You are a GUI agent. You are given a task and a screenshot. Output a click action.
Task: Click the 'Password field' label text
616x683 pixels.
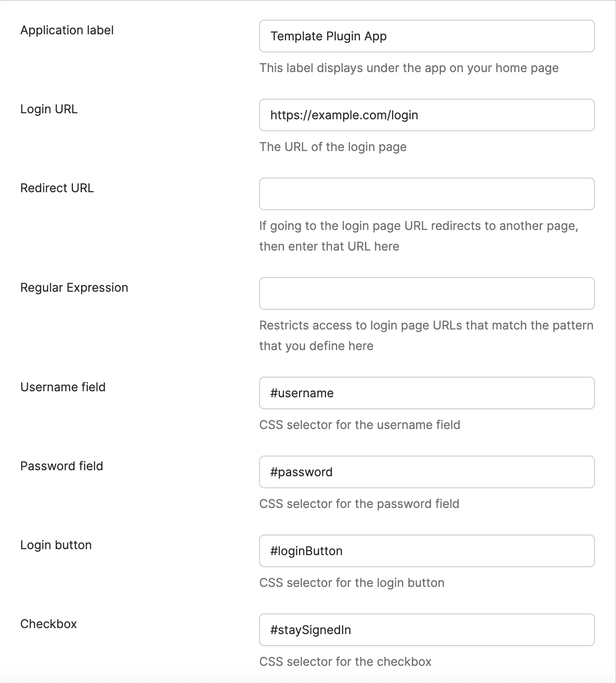coord(62,466)
